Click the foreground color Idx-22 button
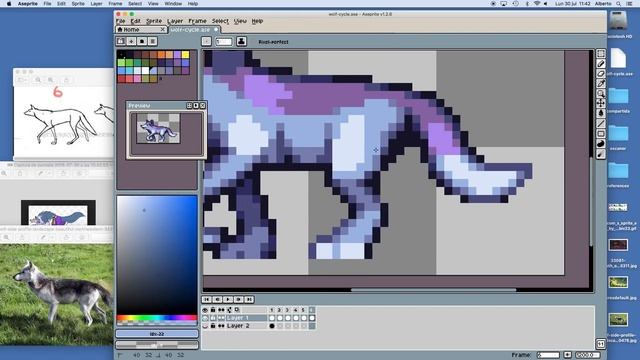This screenshot has width=640, height=360. [x=157, y=334]
